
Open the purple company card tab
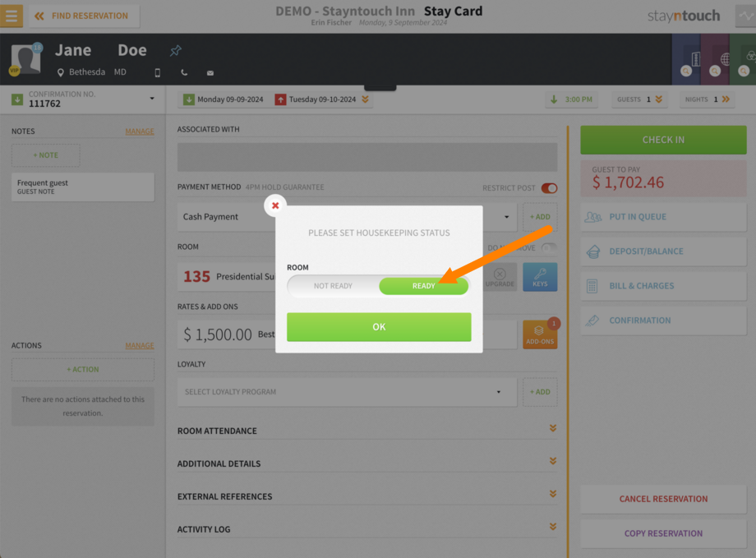point(687,59)
